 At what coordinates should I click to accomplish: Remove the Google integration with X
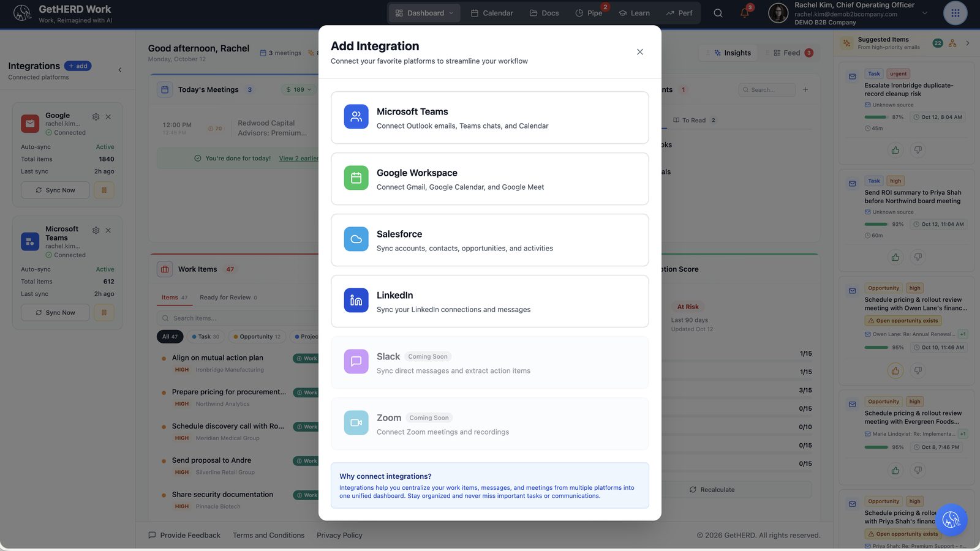click(x=108, y=117)
